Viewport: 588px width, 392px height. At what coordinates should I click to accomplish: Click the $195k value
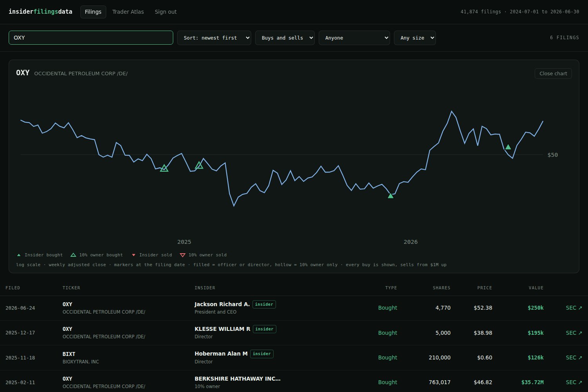535,333
